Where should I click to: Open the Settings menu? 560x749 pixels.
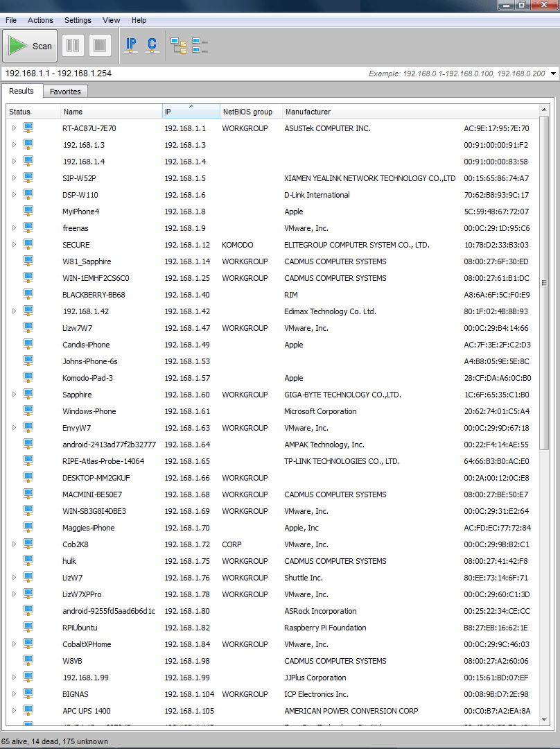[x=78, y=21]
